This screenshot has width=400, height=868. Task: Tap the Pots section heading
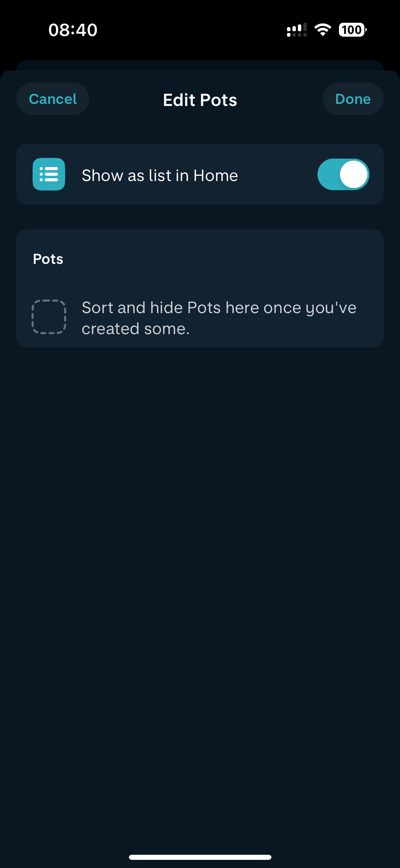(x=48, y=259)
